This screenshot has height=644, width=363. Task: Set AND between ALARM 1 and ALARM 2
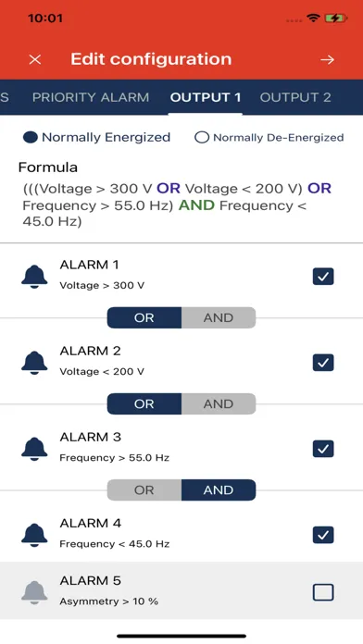pyautogui.click(x=219, y=317)
